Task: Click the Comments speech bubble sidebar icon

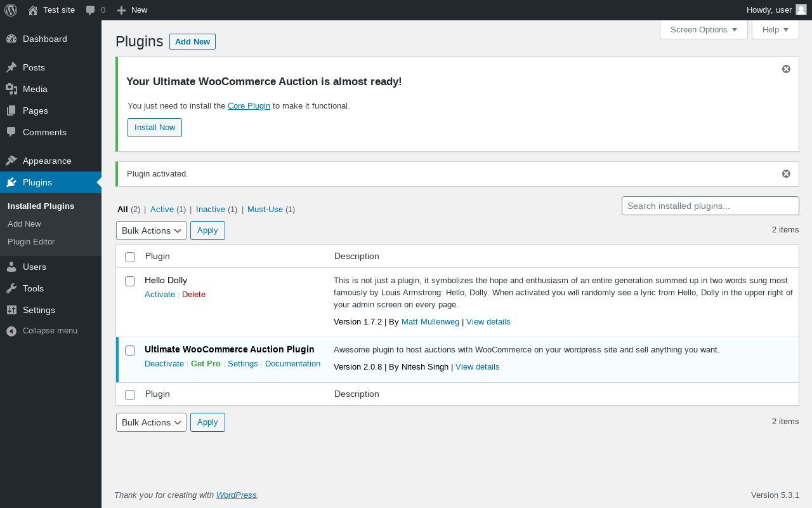Action: coord(11,132)
